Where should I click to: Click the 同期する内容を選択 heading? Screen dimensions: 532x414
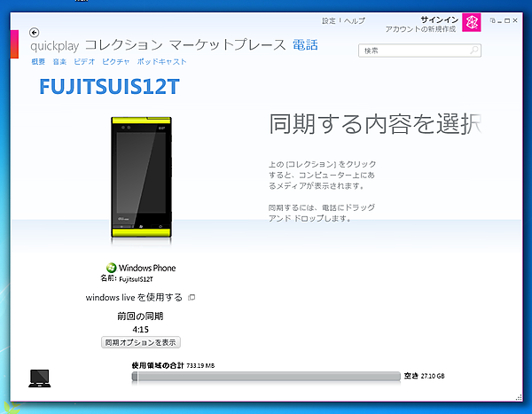click(375, 124)
